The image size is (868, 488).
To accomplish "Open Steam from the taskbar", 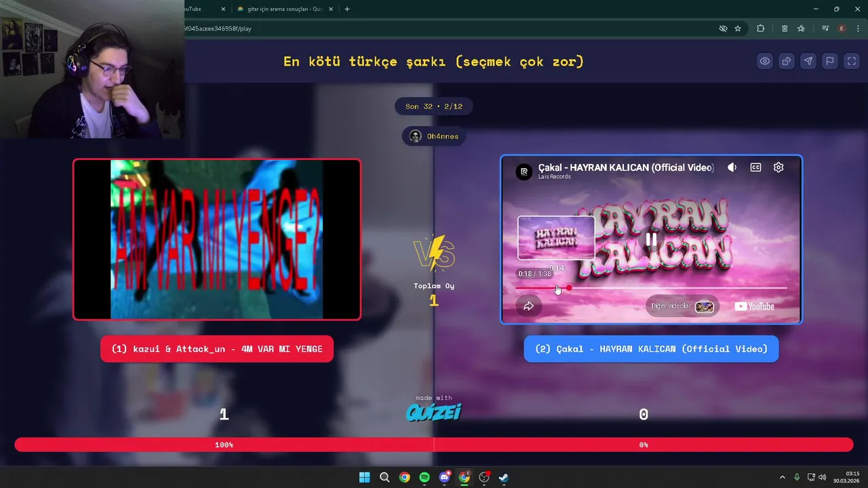I will 504,477.
